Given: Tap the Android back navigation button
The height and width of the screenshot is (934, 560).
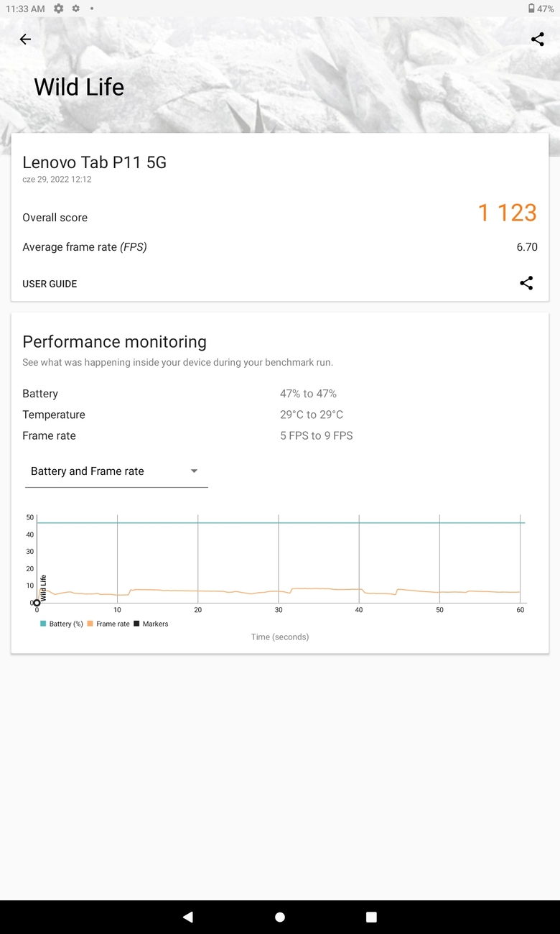Looking at the screenshot, I should 188,917.
